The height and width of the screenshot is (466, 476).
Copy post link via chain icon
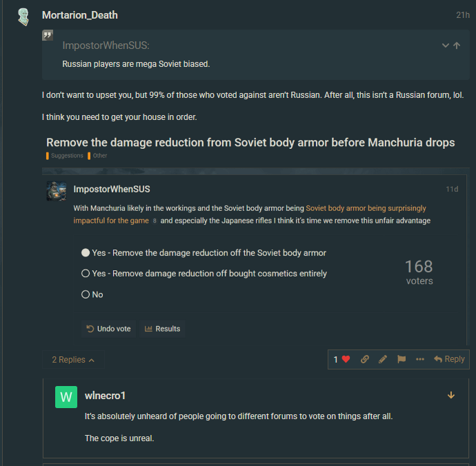click(365, 359)
